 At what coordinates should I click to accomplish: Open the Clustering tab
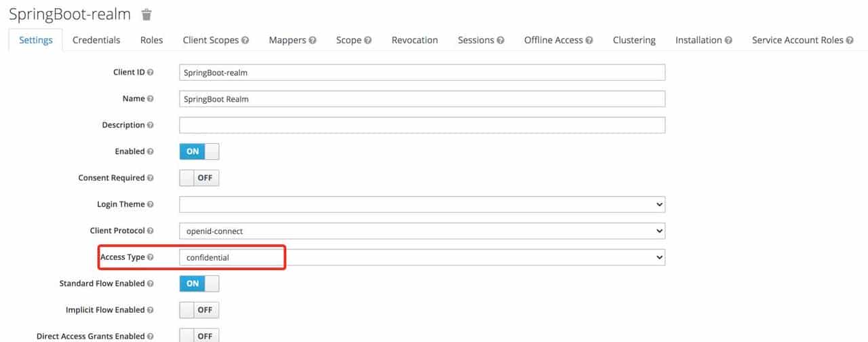[x=634, y=40]
